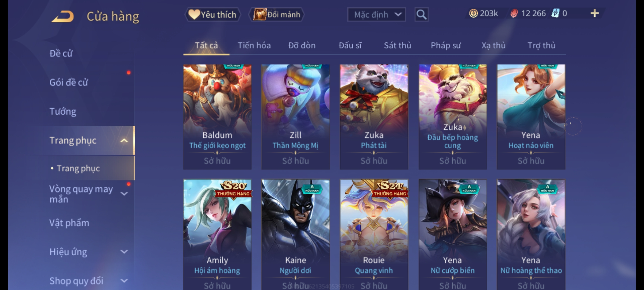
Task: Switch to the Tiến hóa tab
Action: coord(254,45)
